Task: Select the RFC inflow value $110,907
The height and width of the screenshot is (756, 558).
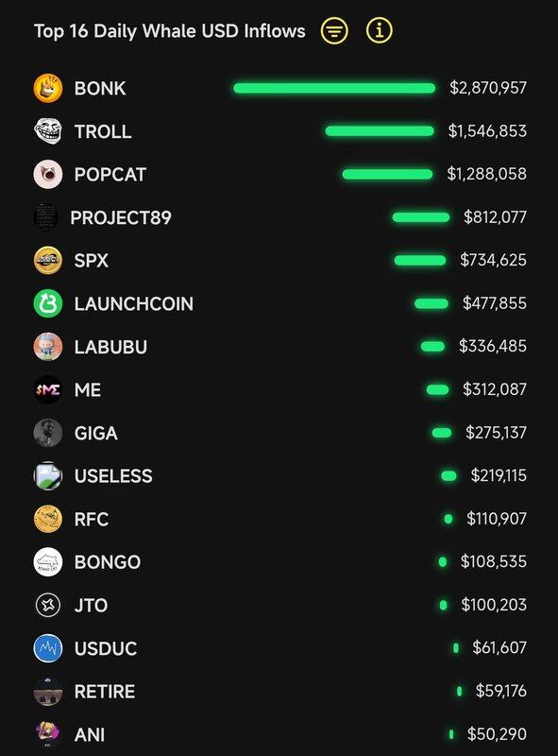Action: pyautogui.click(x=497, y=518)
